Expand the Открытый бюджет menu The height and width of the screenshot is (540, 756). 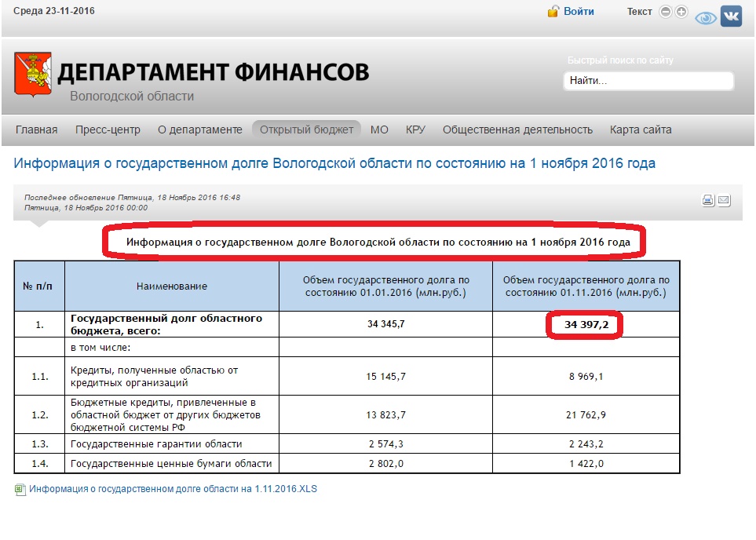point(306,130)
